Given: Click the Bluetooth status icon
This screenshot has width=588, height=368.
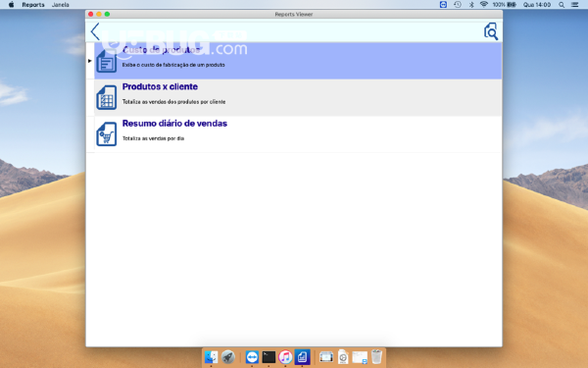Looking at the screenshot, I should pos(471,5).
